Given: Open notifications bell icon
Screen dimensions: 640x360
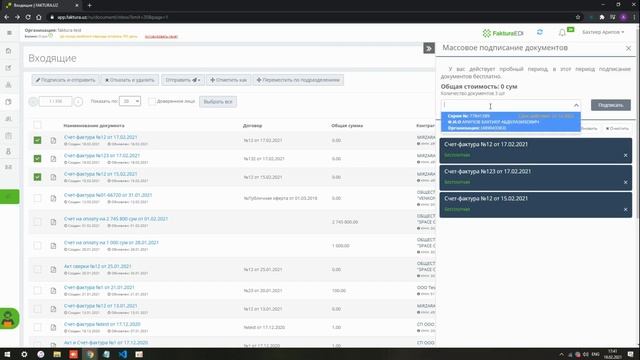Looking at the screenshot, I should 562,33.
